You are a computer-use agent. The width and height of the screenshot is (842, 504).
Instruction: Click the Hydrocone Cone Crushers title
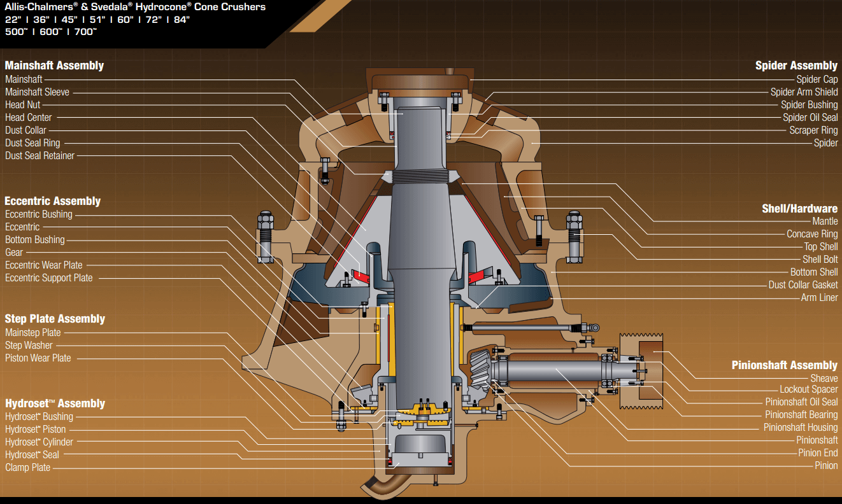(x=136, y=7)
